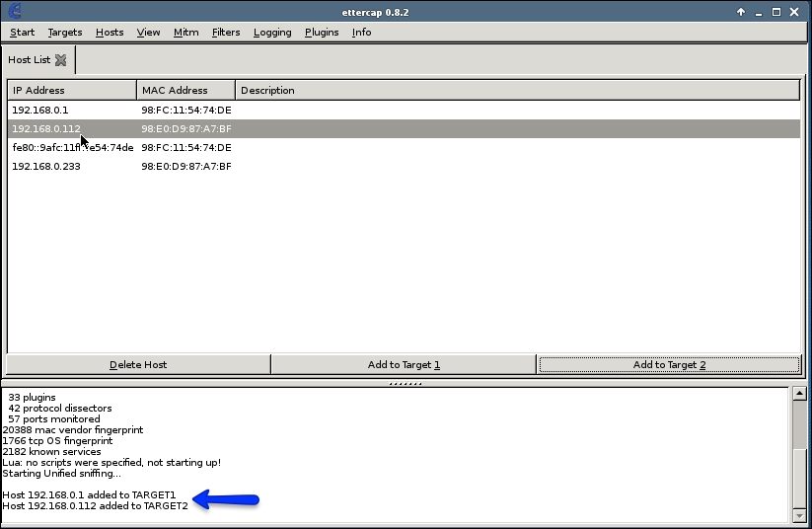The height and width of the screenshot is (529, 812).
Task: Click the window stick-up arrow icon
Action: pyautogui.click(x=741, y=12)
